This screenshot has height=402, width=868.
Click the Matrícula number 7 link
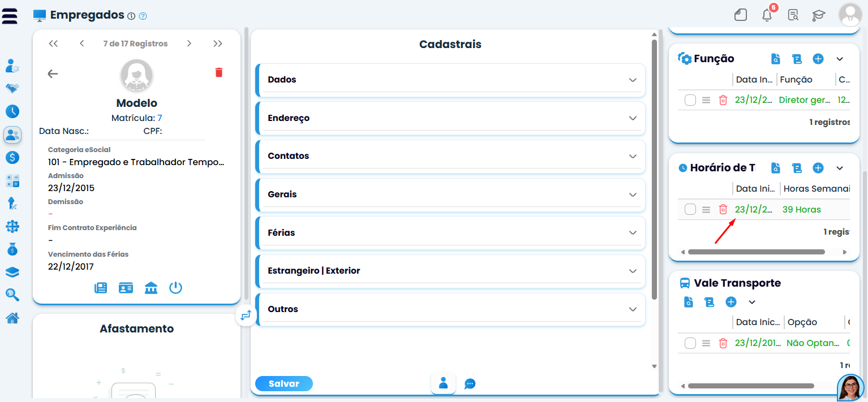pyautogui.click(x=160, y=118)
